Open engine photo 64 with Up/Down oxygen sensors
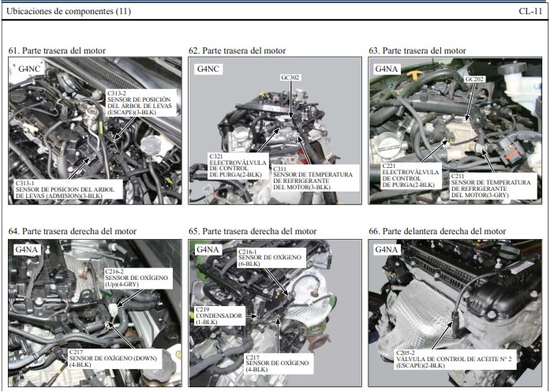 tap(95, 313)
